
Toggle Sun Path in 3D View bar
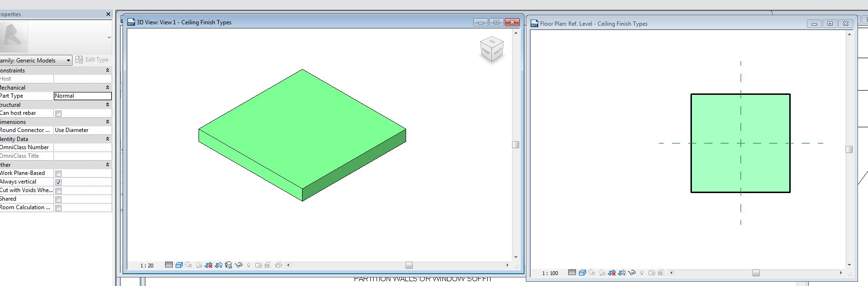[x=188, y=265]
